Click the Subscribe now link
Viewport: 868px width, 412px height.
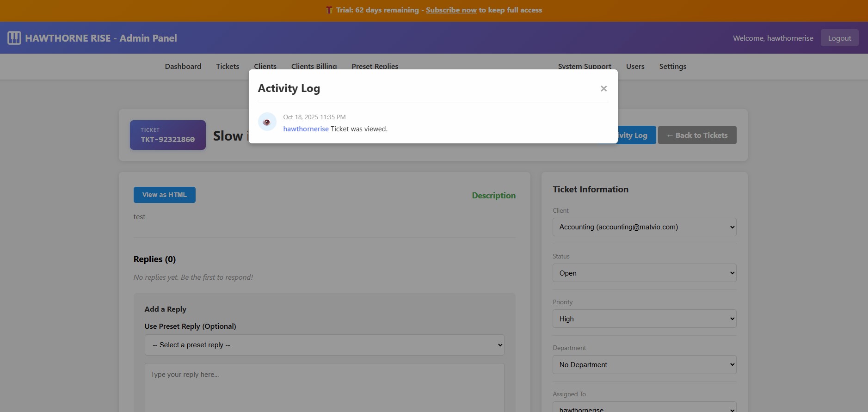coord(451,10)
